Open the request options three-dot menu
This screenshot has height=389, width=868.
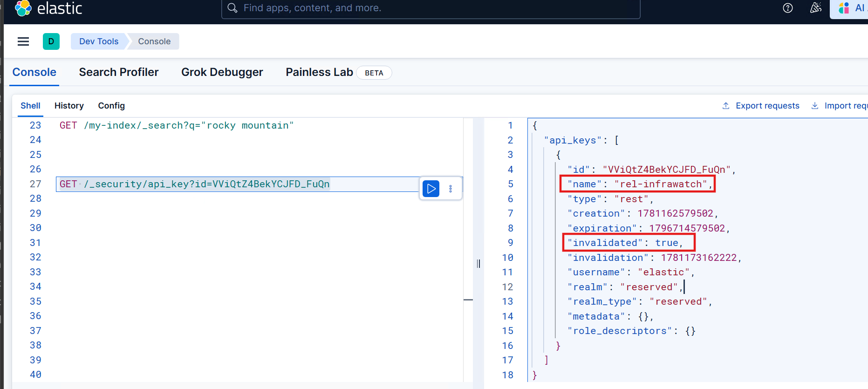coord(451,189)
